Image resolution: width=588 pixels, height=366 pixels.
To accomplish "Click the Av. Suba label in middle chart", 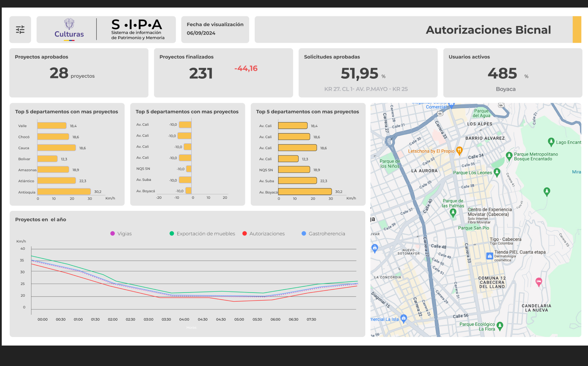I will tap(144, 180).
